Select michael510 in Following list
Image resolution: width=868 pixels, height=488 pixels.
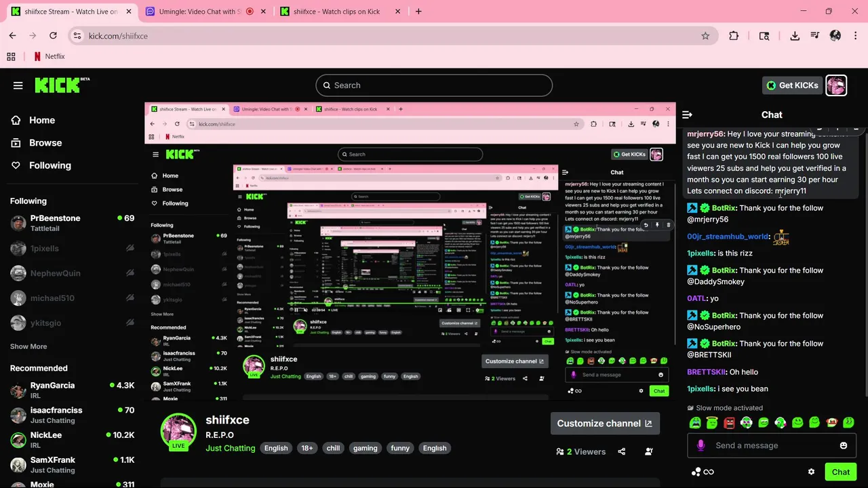click(72, 298)
